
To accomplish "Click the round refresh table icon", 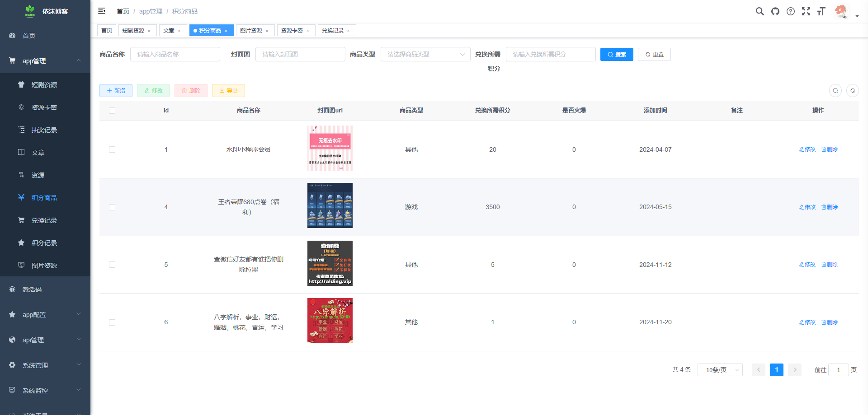I will 852,91.
